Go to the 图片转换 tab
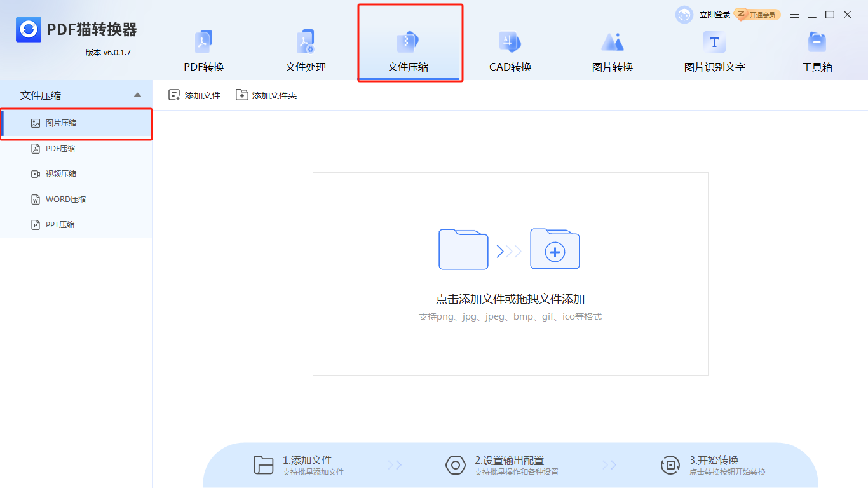 (x=613, y=52)
